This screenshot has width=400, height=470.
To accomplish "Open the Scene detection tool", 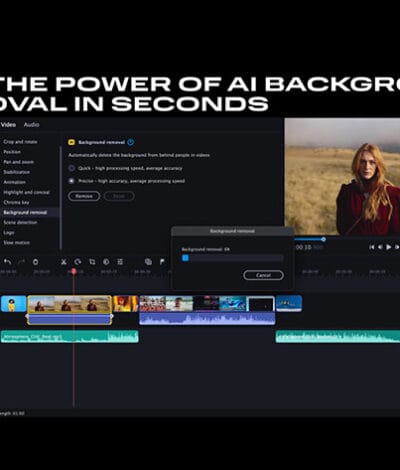I will click(20, 222).
